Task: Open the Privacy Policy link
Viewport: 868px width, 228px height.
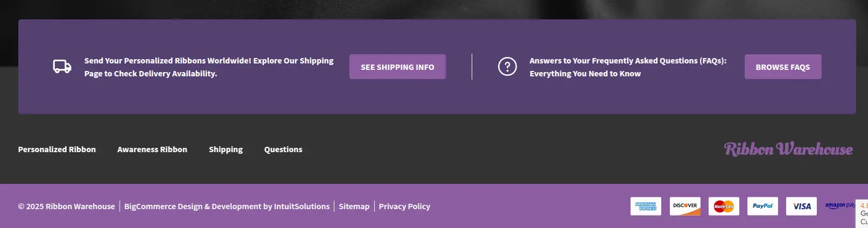Action: point(404,206)
